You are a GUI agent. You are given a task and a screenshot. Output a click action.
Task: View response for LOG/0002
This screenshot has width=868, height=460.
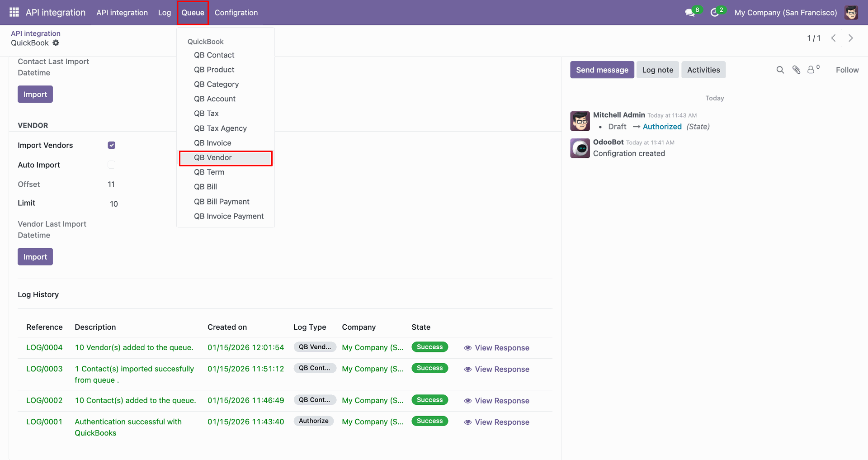point(496,401)
